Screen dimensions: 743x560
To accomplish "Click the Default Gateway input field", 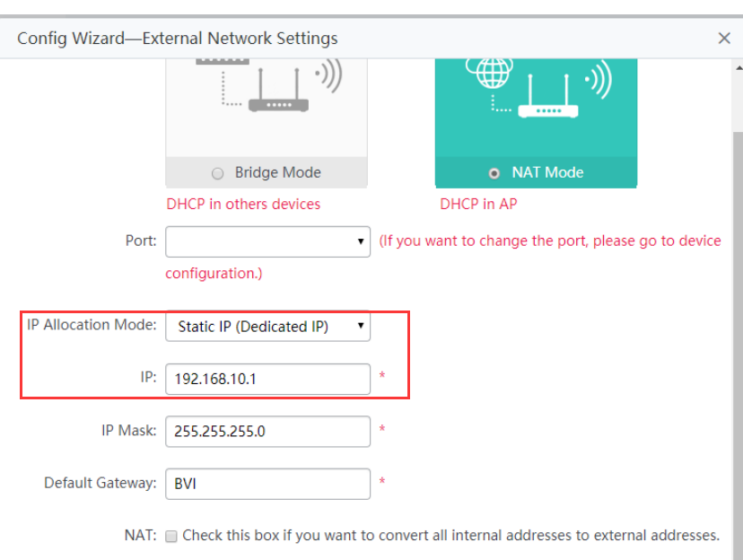I will point(267,484).
